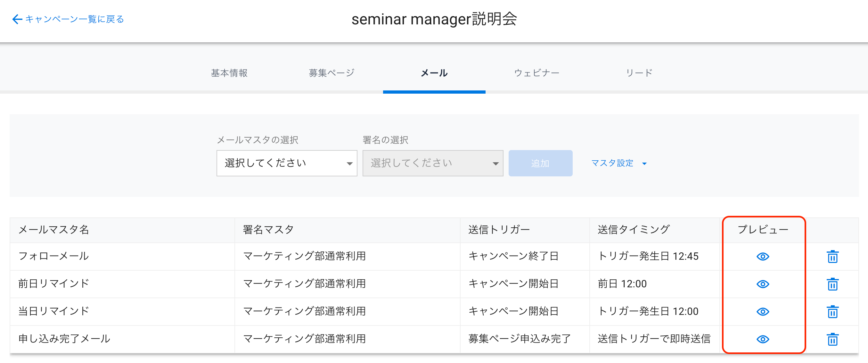Select the メール tab
Image resolution: width=868 pixels, height=363 pixels.
coord(434,73)
